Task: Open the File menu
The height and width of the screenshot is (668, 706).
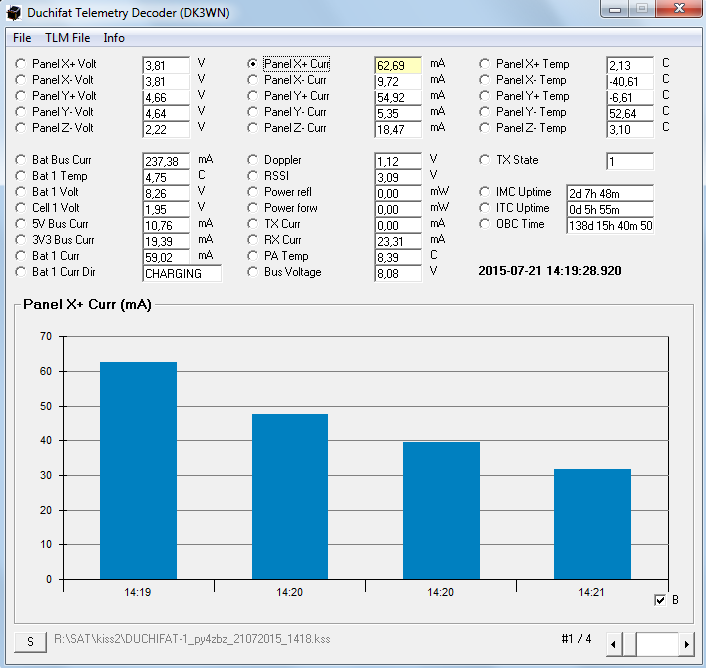Action: click(22, 38)
